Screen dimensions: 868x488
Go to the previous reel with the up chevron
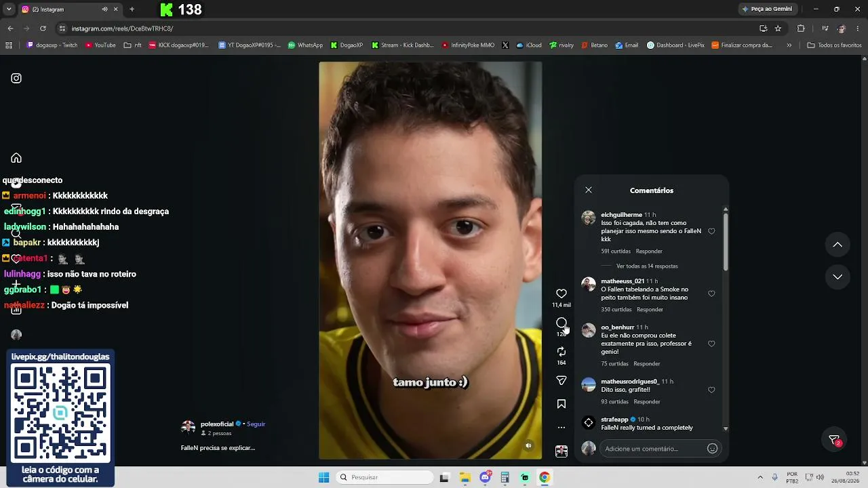pos(837,245)
